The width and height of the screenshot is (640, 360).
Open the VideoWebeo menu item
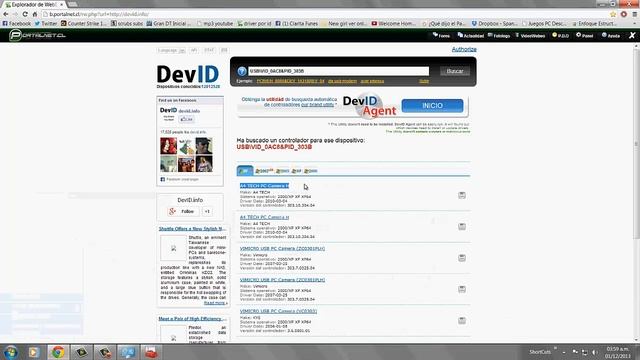[530, 36]
